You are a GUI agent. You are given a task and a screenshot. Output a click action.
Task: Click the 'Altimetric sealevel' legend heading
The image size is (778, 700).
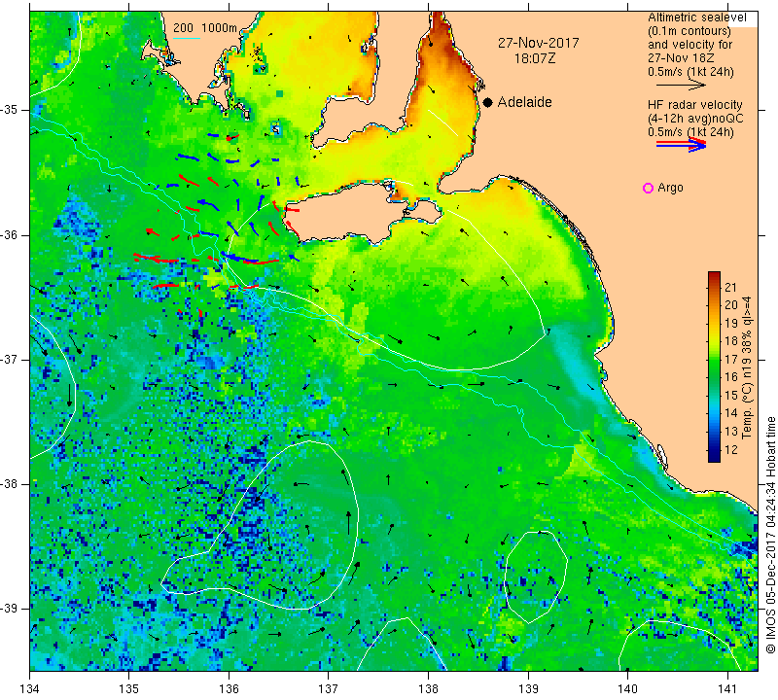click(x=696, y=17)
